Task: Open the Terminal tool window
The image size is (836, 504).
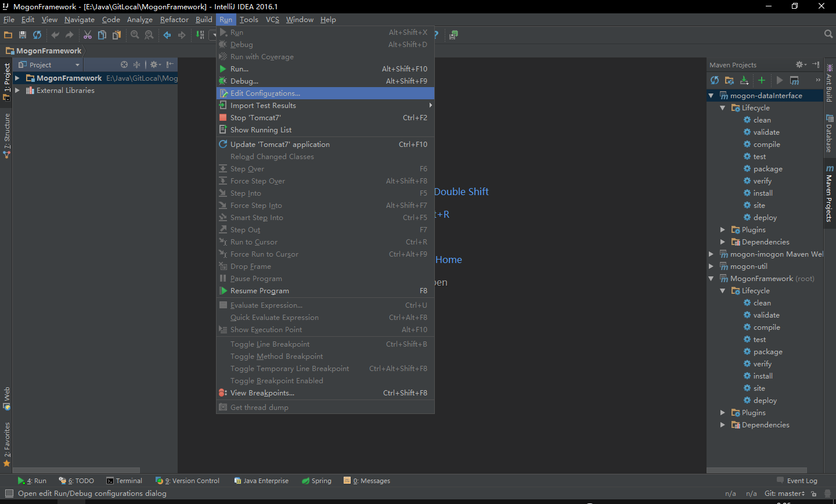Action: click(124, 480)
